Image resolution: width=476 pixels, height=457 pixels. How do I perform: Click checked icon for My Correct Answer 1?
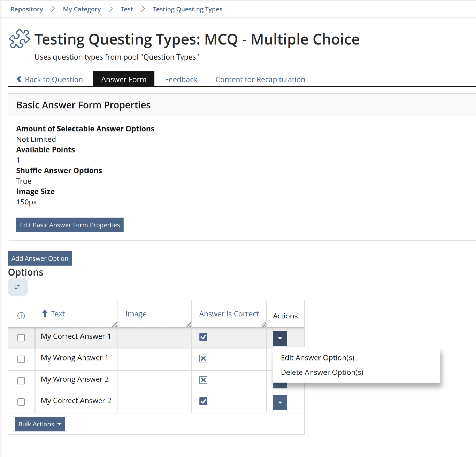[203, 337]
